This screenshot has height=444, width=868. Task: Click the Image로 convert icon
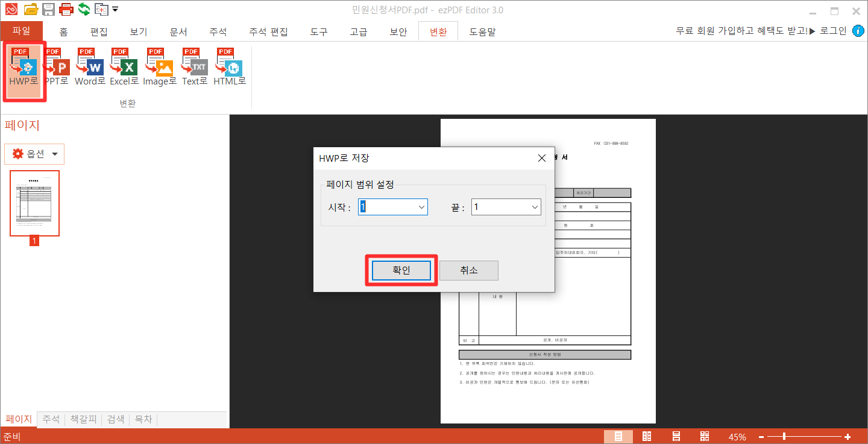(x=160, y=66)
